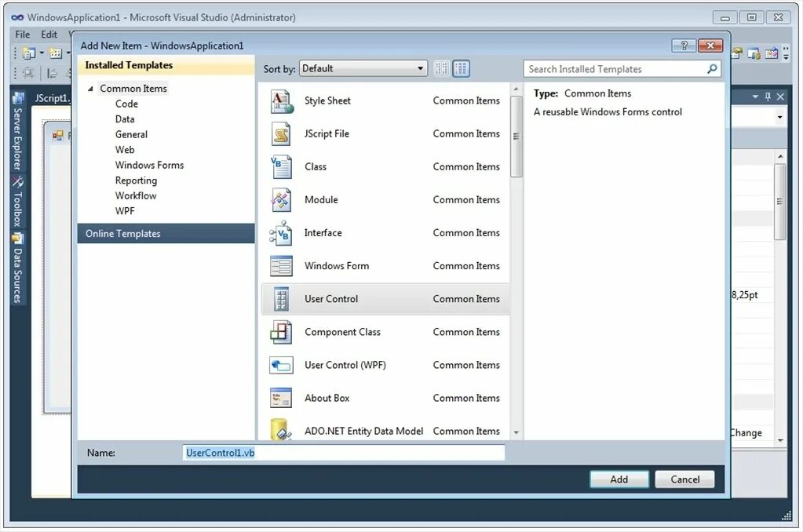Select the JScript1 document tab
This screenshot has width=803, height=532.
51,98
